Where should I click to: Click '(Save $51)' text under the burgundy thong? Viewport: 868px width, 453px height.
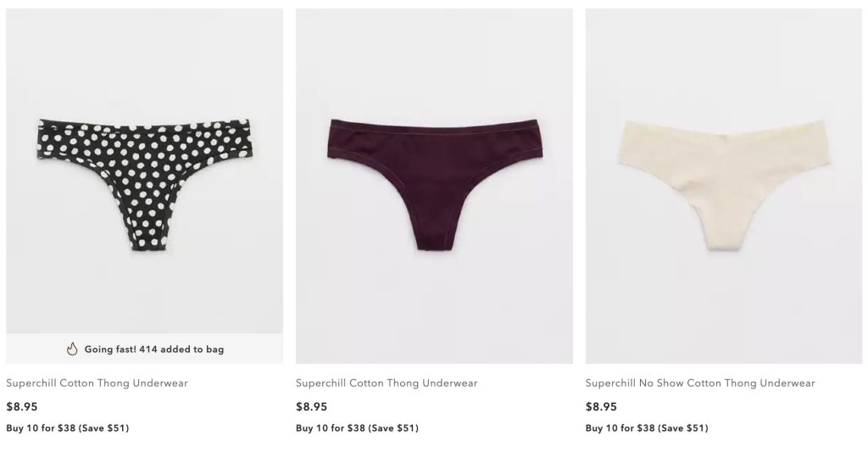[393, 428]
